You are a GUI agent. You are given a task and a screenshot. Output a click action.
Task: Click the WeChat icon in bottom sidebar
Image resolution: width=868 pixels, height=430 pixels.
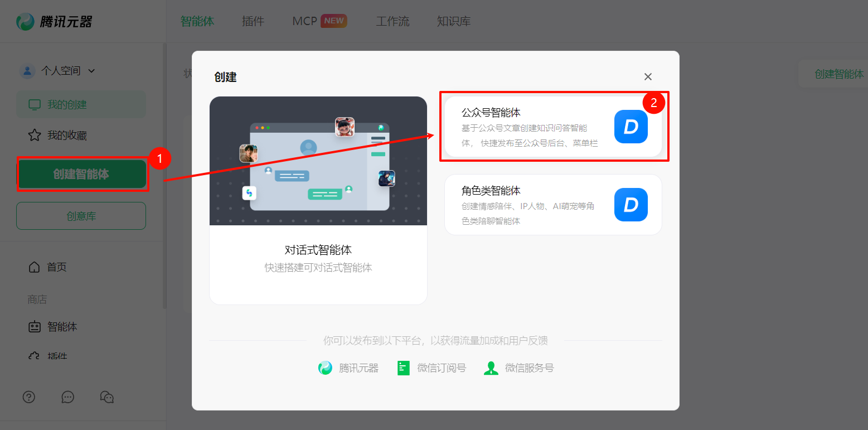pos(106,397)
